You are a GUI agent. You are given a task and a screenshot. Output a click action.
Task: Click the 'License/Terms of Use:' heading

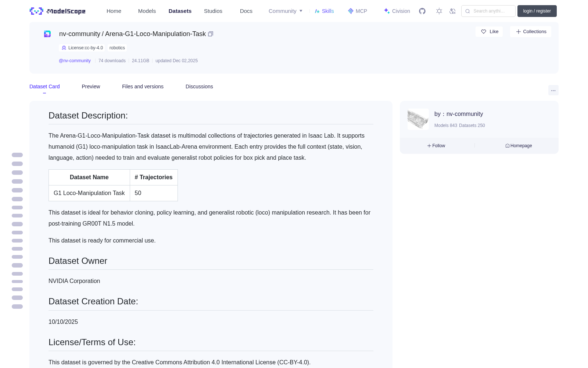tap(92, 342)
